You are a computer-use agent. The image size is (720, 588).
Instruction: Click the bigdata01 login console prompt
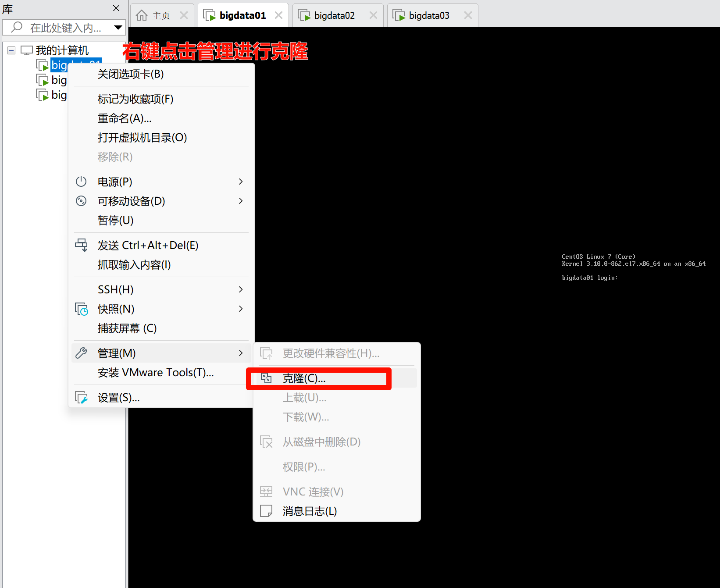click(x=590, y=278)
